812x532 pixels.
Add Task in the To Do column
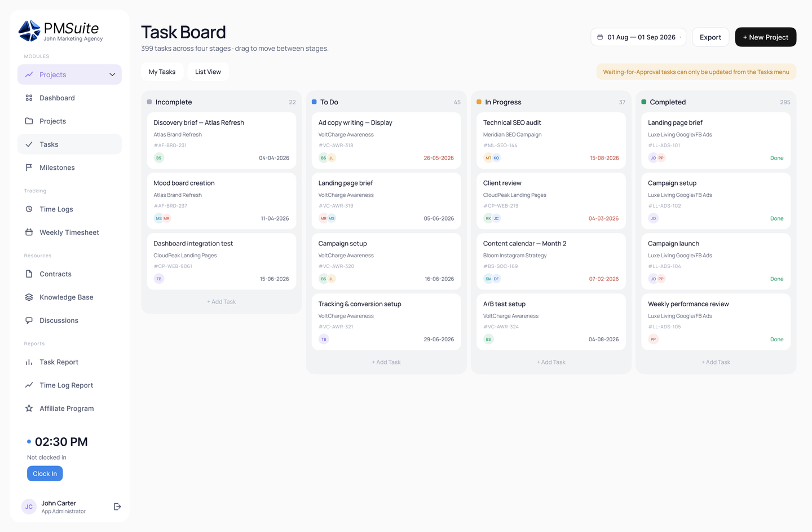pos(386,362)
